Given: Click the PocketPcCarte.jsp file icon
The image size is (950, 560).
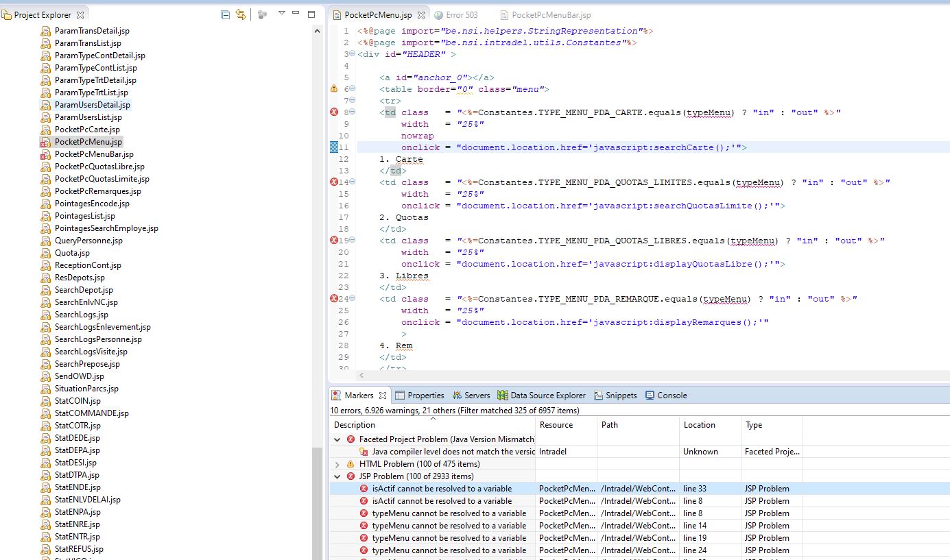Looking at the screenshot, I should [45, 130].
